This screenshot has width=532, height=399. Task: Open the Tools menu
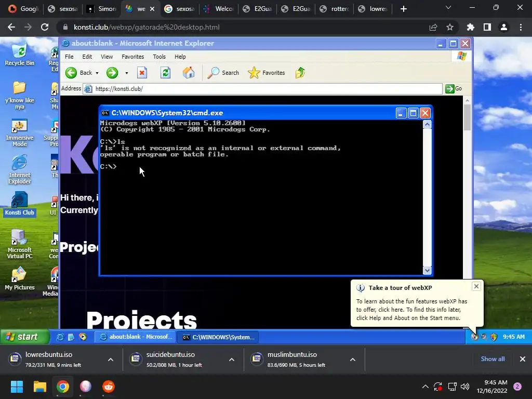click(159, 57)
